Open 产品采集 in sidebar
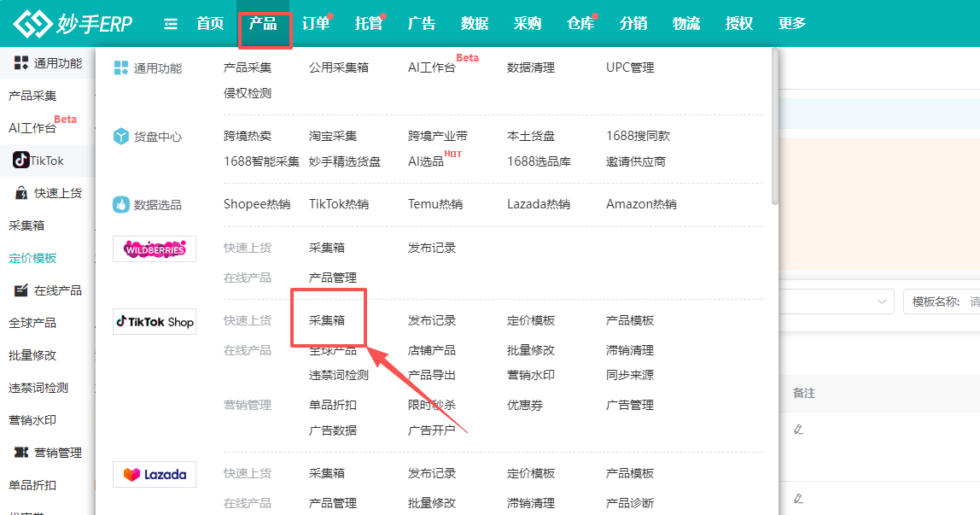Image resolution: width=980 pixels, height=515 pixels. [32, 96]
